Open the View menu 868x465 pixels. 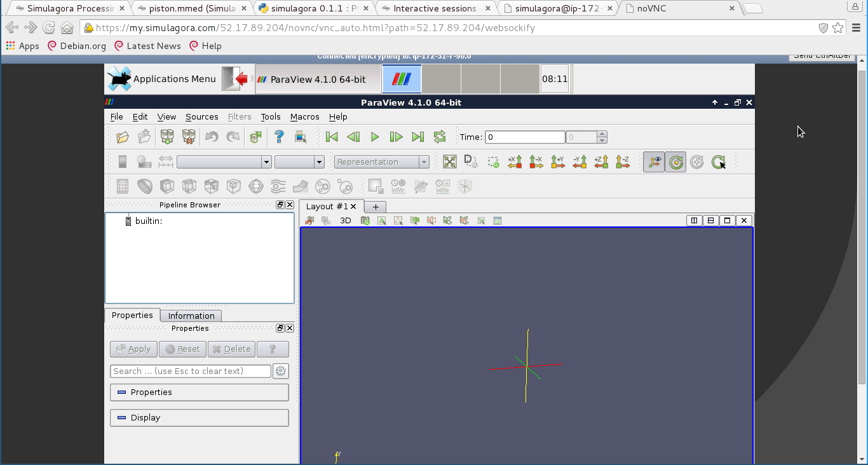[166, 117]
